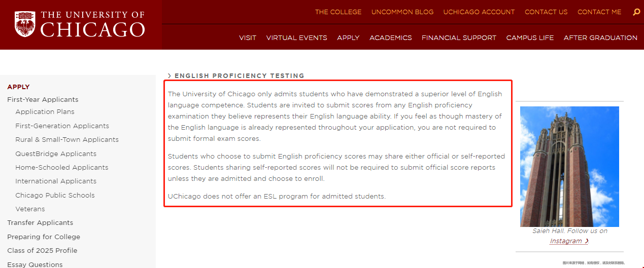Viewport: 644px width, 268px height.
Task: Choose Transfer Applicants in sidebar
Action: coord(40,223)
